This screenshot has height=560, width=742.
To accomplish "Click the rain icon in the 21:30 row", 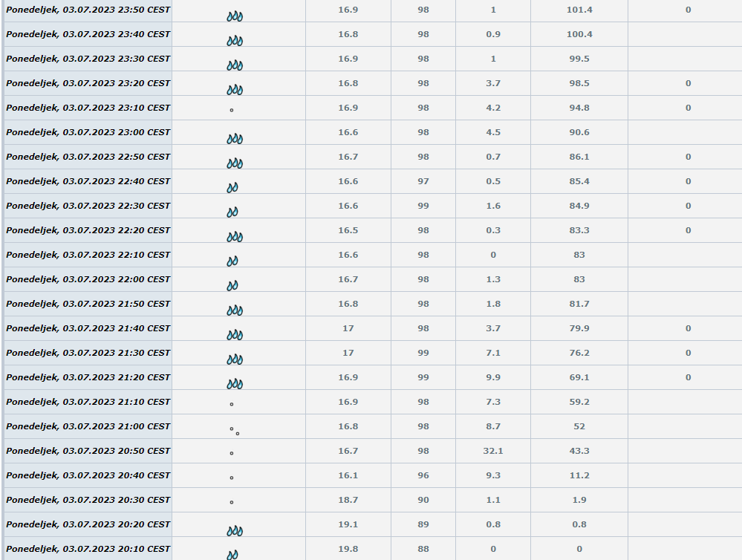I will coord(235,359).
